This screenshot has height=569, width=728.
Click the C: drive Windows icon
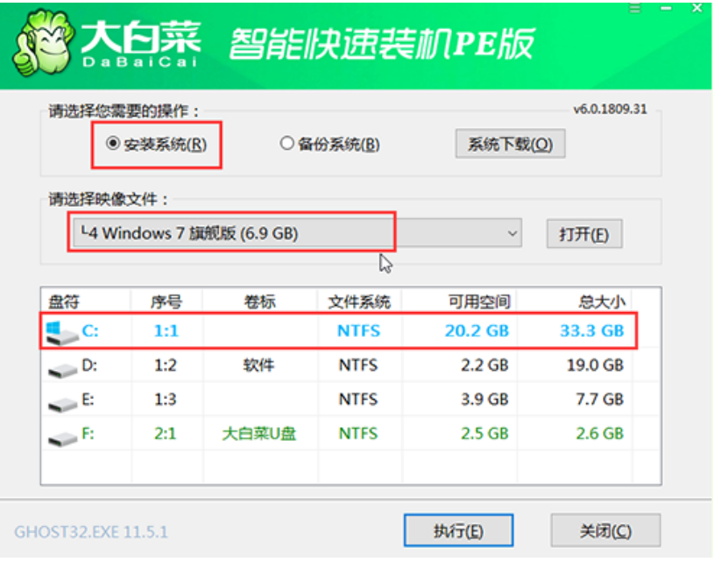62,333
